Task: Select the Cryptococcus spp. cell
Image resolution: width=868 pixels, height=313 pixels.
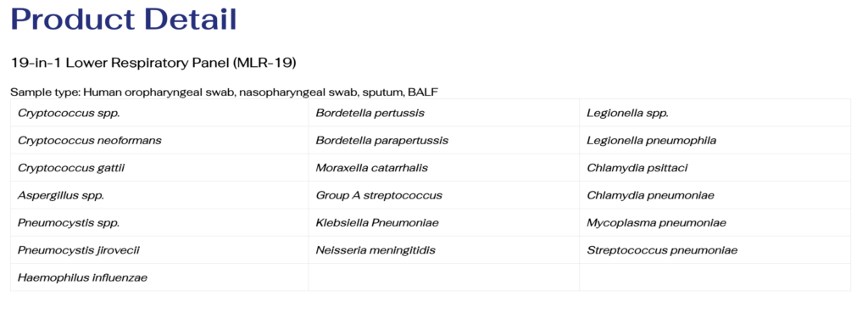Action: pyautogui.click(x=159, y=113)
